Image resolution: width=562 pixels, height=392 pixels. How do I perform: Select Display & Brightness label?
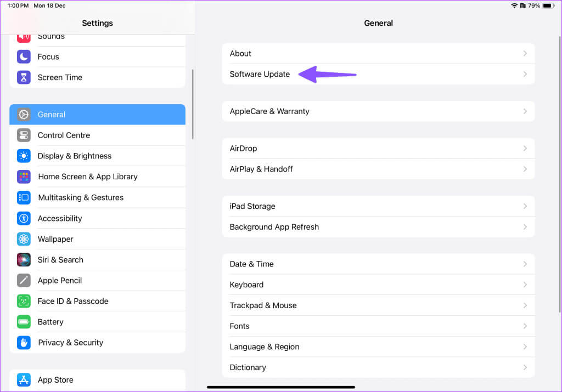[75, 156]
